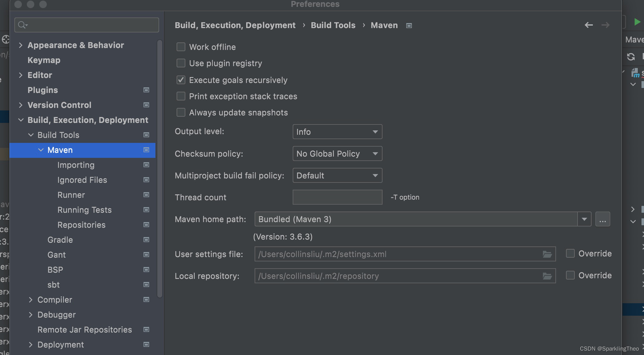
Task: Select Plugins settings page
Action: (x=43, y=90)
